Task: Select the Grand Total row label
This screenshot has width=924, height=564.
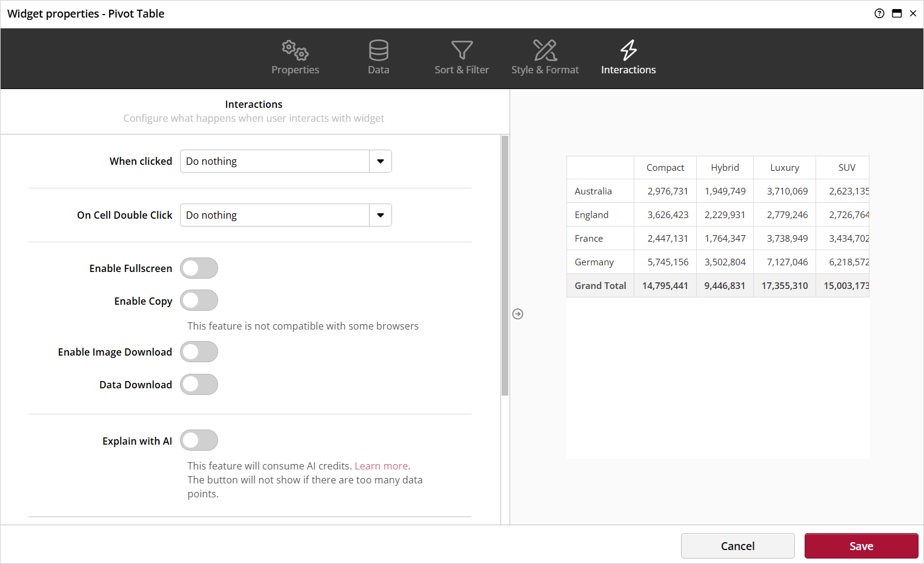Action: [x=600, y=286]
